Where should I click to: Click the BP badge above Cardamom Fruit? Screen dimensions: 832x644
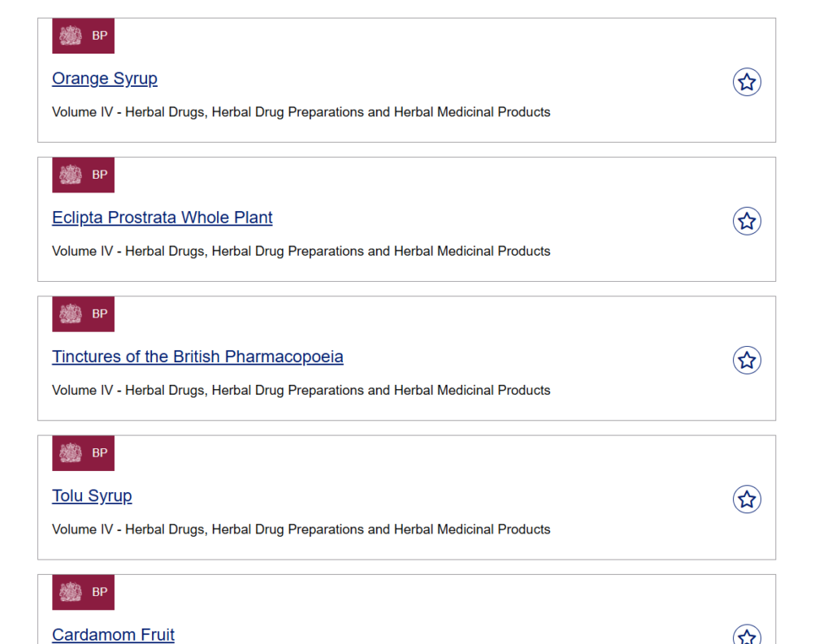[x=83, y=592]
